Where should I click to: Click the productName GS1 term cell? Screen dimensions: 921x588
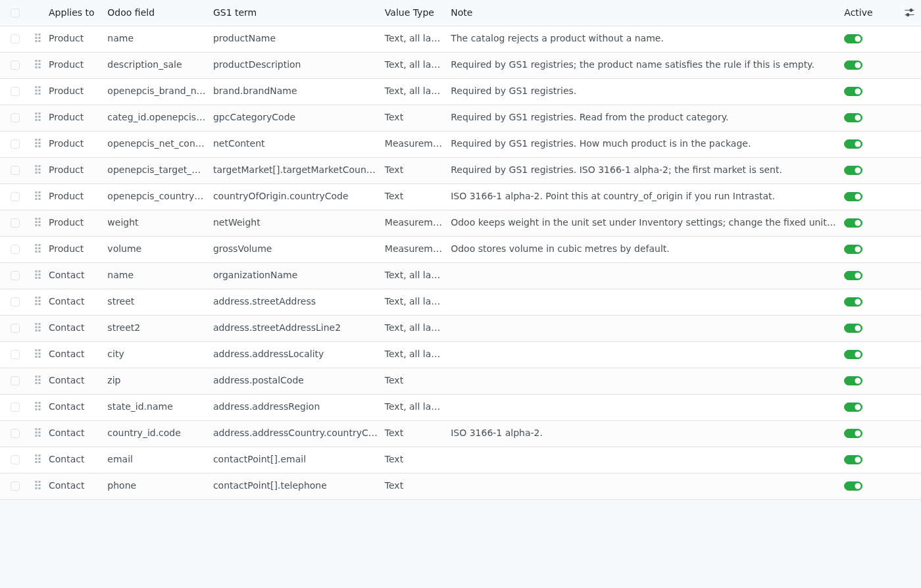(x=245, y=38)
